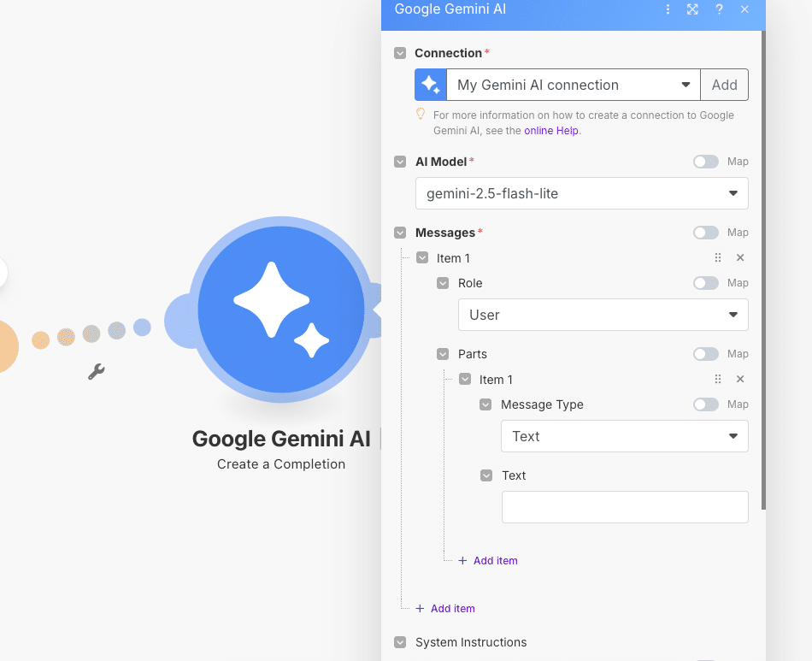
Task: Grab the drag handle of Messages Item 1
Action: (718, 257)
